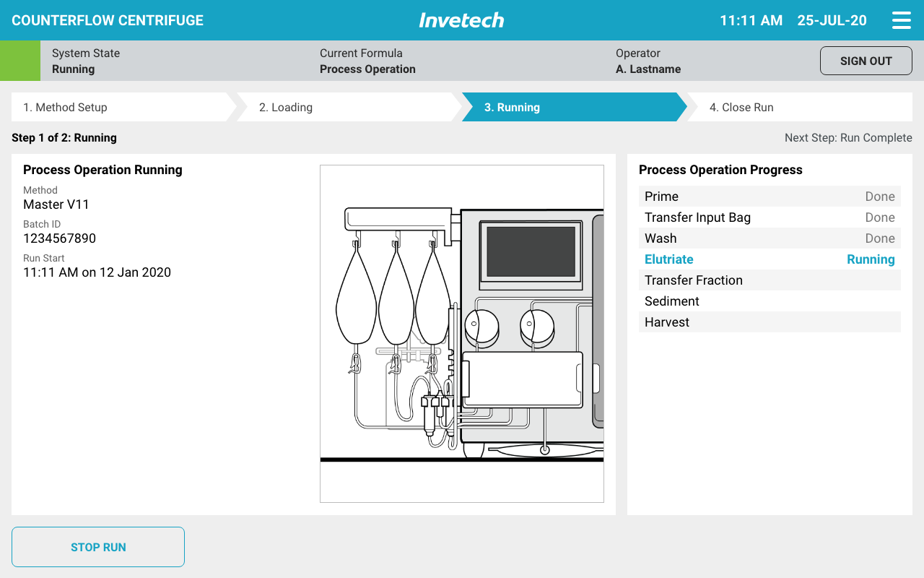Select the Sediment progress row

coord(770,301)
